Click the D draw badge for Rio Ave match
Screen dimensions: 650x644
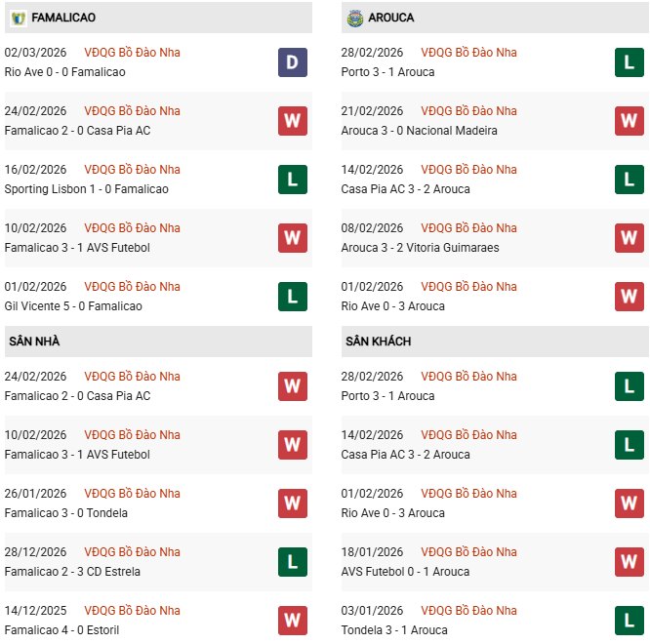(292, 62)
